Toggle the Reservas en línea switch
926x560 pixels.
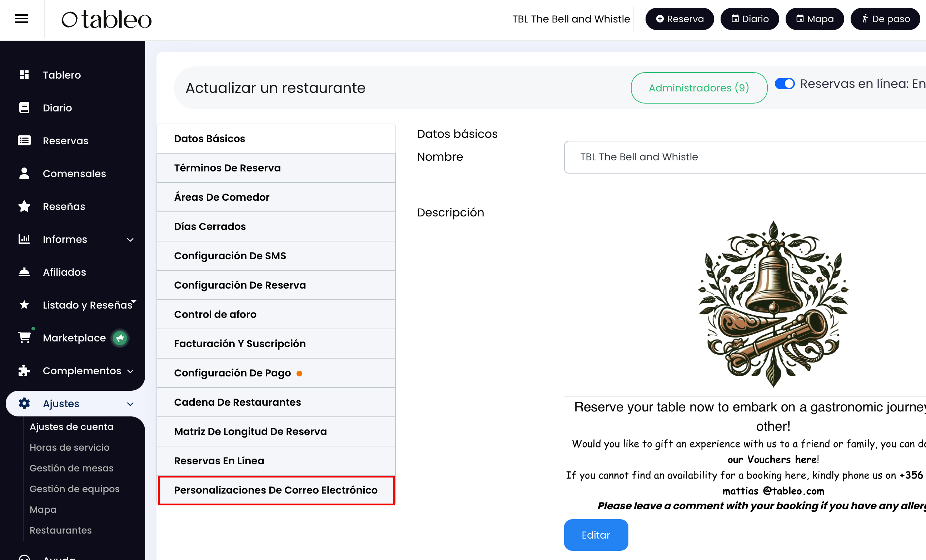785,83
